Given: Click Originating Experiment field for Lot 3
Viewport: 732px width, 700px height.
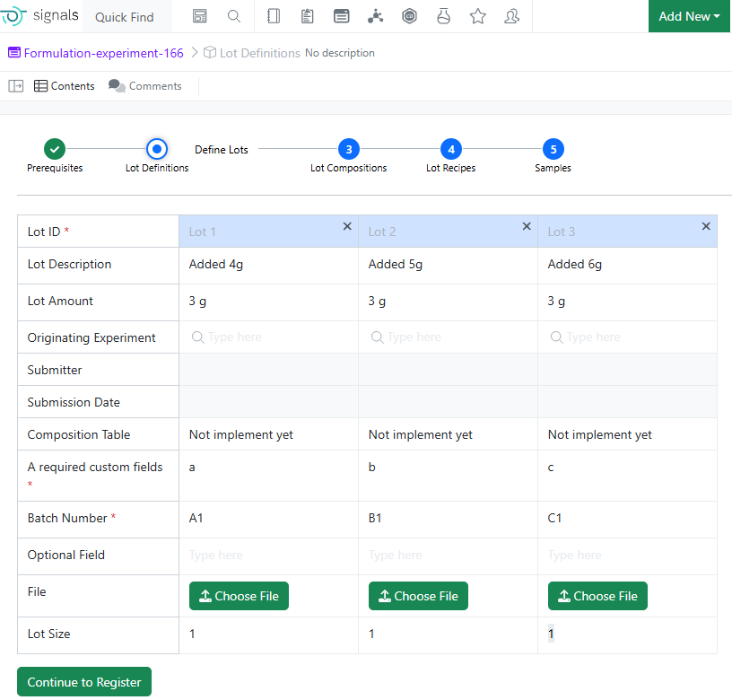Looking at the screenshot, I should pos(627,337).
